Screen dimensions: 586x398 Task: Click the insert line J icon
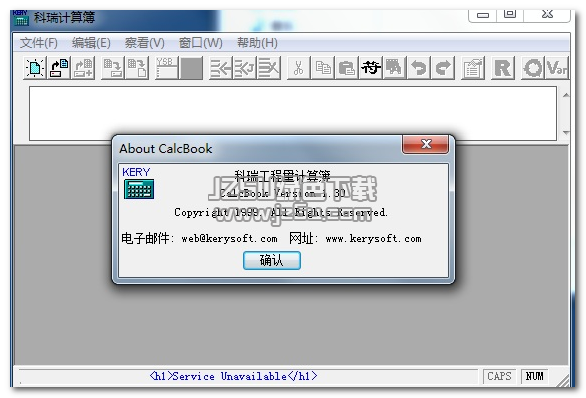tap(244, 68)
